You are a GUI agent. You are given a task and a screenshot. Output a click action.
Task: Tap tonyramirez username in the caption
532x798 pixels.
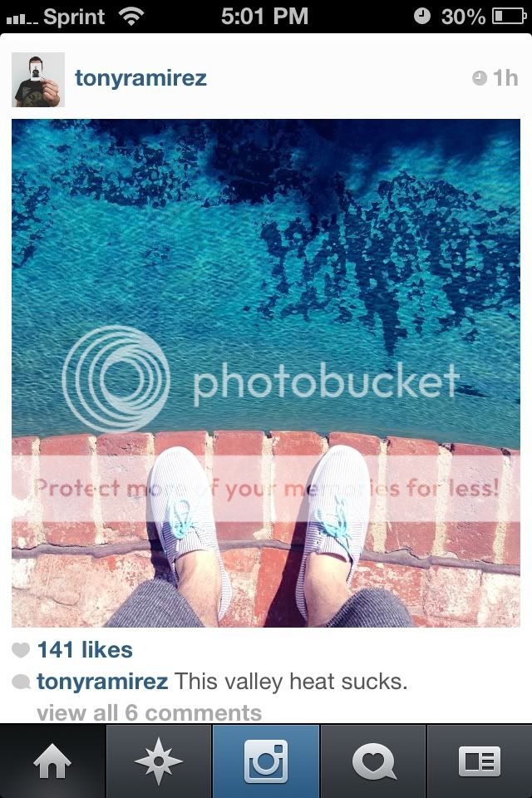pyautogui.click(x=101, y=682)
